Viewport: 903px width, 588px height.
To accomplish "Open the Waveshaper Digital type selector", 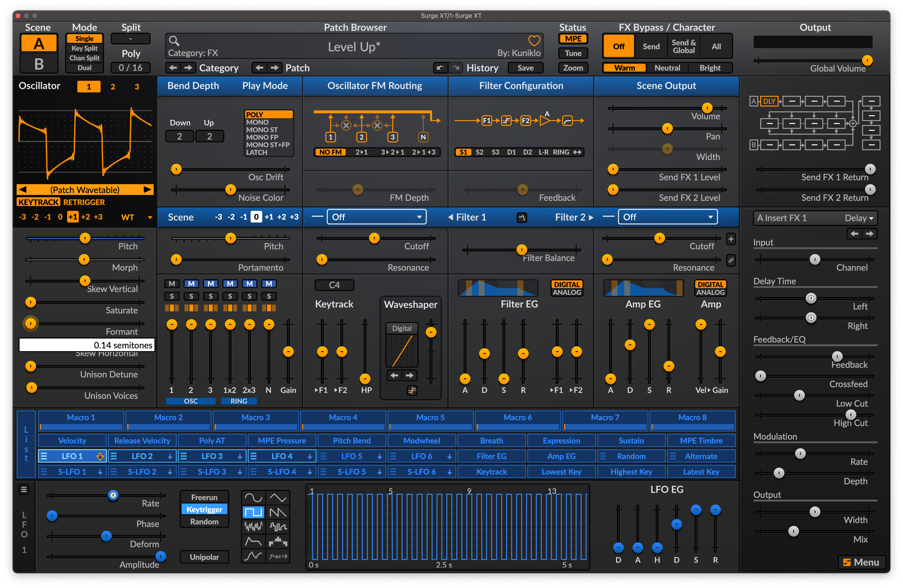I will coord(402,328).
